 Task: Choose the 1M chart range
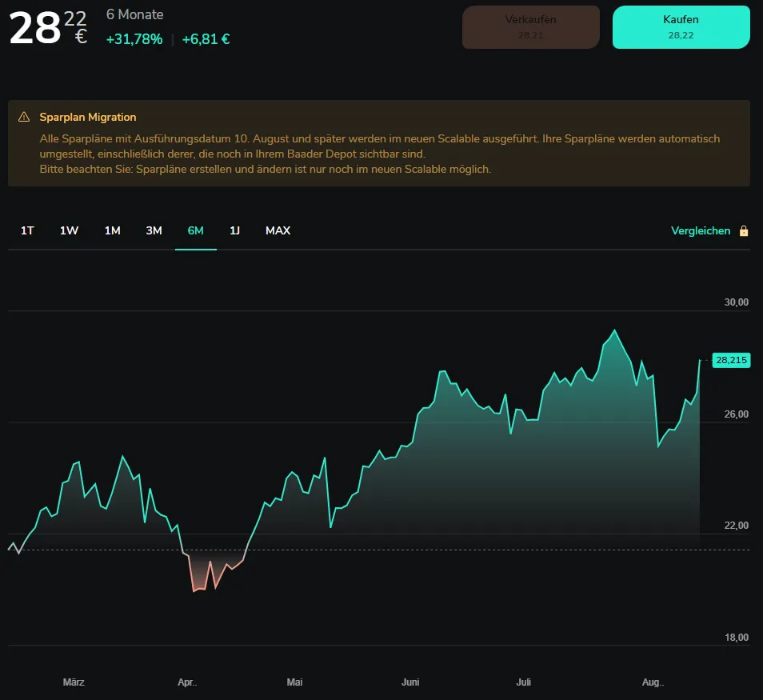(x=113, y=230)
